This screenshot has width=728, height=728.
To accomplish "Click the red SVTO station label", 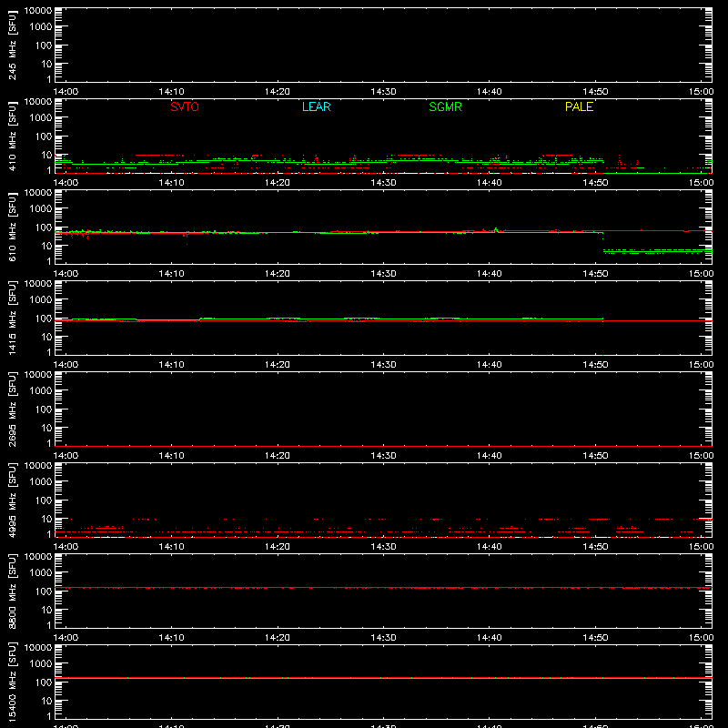I will point(185,106).
